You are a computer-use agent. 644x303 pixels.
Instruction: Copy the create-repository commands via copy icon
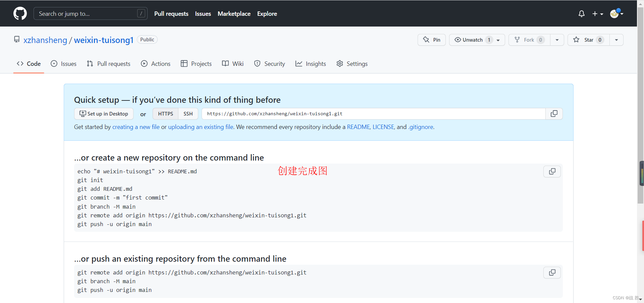(552, 171)
